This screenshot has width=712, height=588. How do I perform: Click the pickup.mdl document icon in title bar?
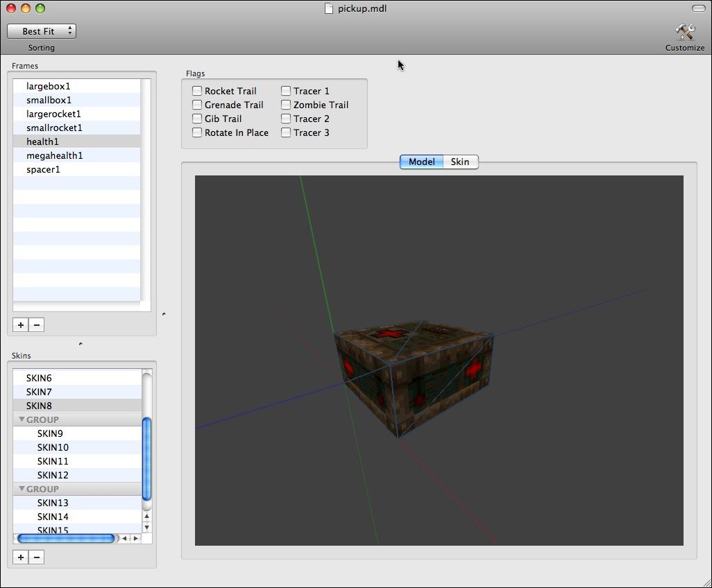329,8
